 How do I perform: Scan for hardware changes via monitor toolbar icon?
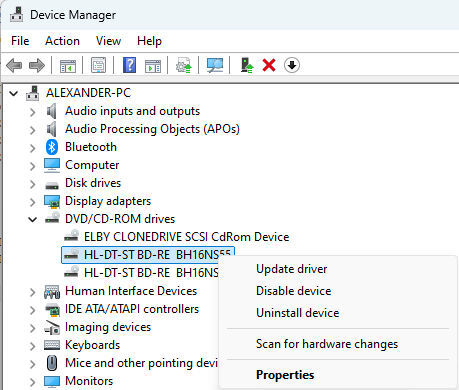pyautogui.click(x=215, y=65)
